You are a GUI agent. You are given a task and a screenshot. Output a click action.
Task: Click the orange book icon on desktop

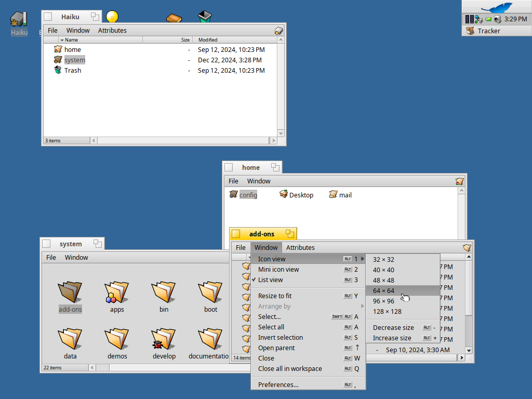pyautogui.click(x=174, y=18)
